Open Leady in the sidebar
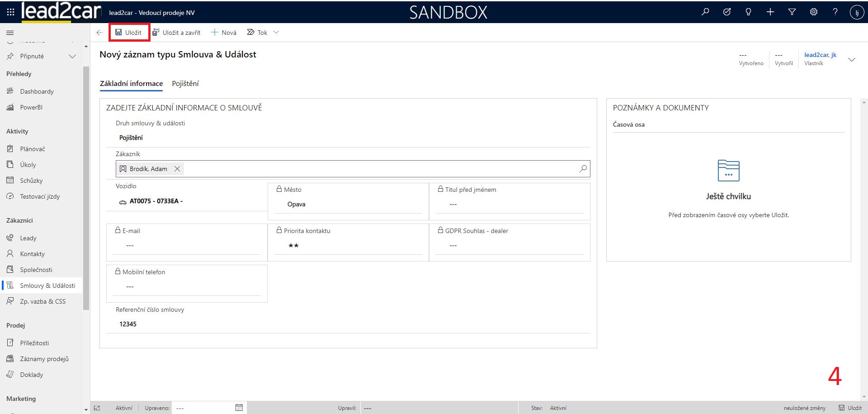The height and width of the screenshot is (414, 868). 28,238
